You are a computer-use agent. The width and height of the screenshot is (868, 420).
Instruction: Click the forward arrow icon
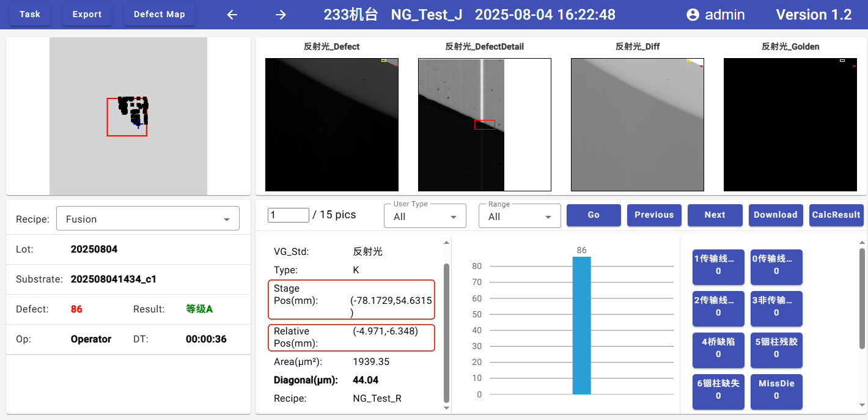tap(281, 15)
